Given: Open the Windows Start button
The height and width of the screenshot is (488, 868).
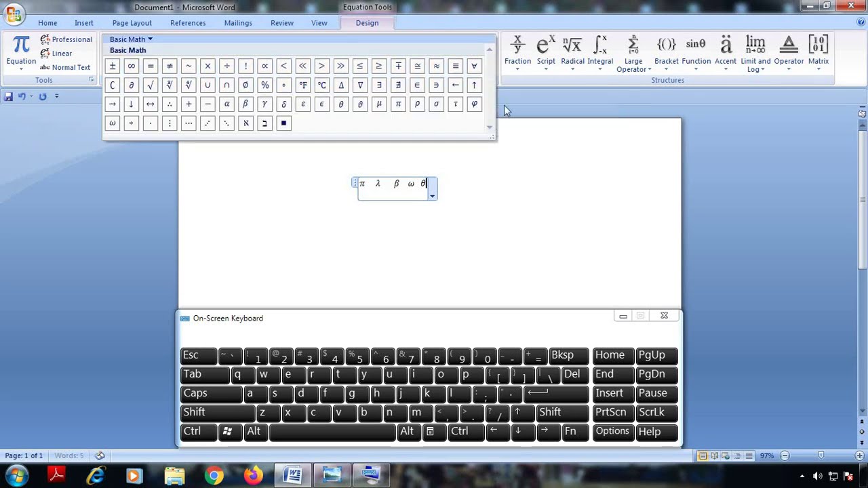Looking at the screenshot, I should click(16, 476).
